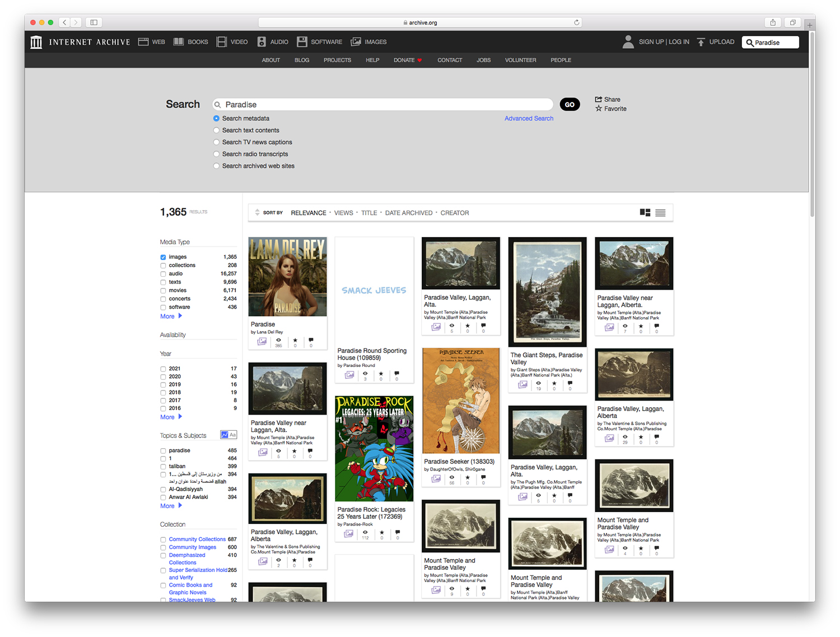
Task: Expand More under Year
Action: pyautogui.click(x=171, y=417)
